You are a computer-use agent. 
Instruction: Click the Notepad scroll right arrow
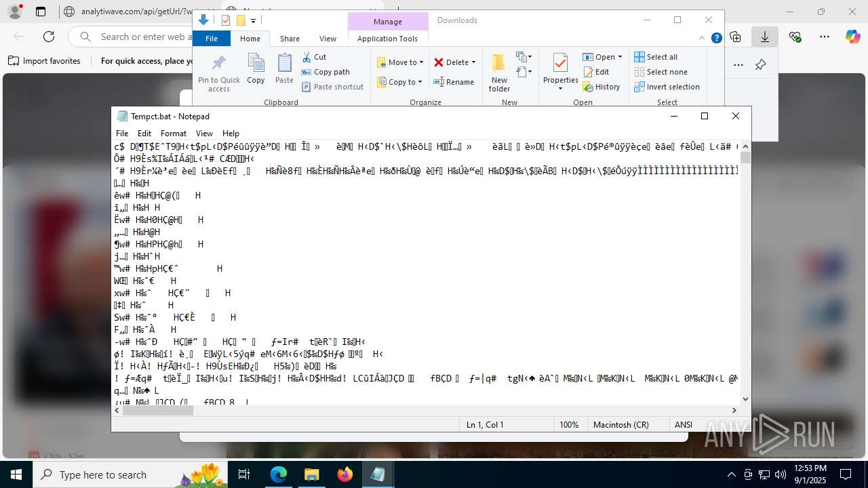pyautogui.click(x=734, y=410)
